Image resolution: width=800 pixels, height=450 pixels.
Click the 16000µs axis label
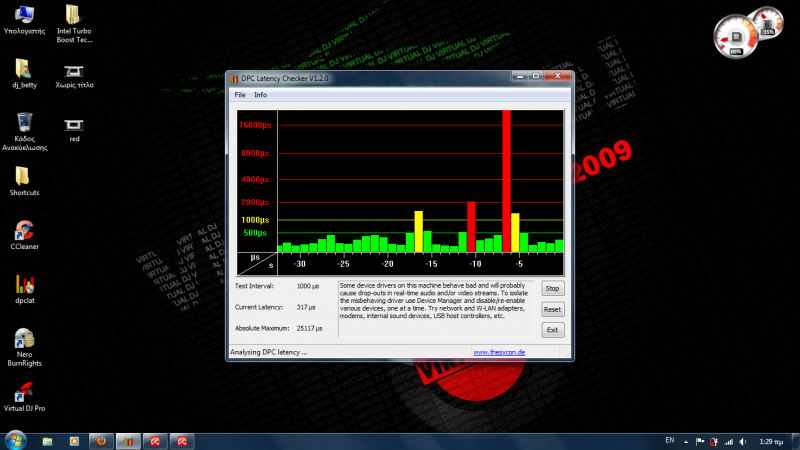pyautogui.click(x=255, y=125)
